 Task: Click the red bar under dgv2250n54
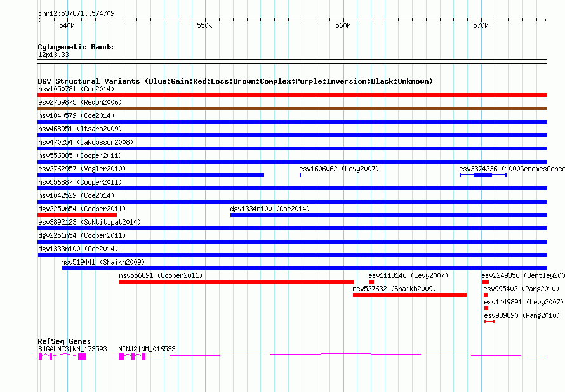pos(77,215)
